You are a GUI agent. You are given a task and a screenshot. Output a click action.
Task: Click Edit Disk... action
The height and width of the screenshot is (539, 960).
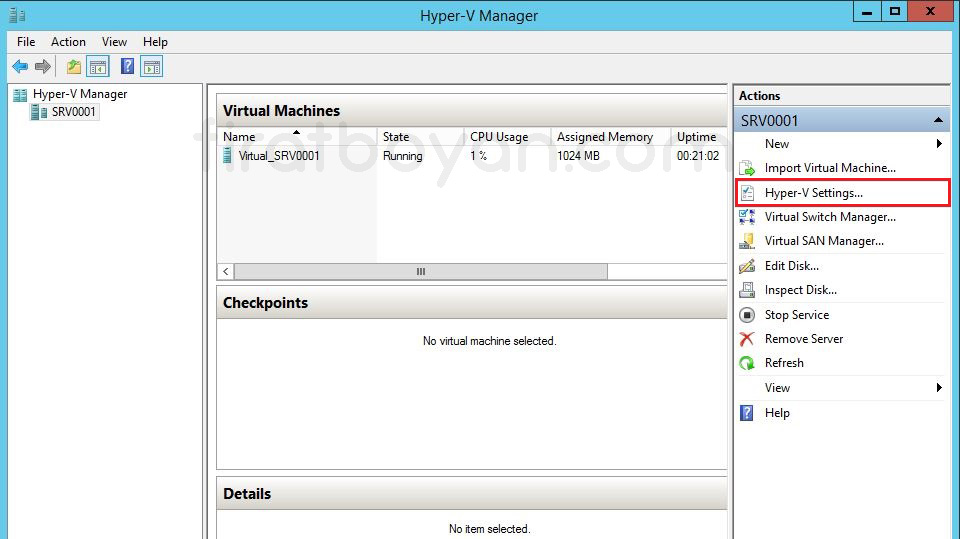coord(792,266)
